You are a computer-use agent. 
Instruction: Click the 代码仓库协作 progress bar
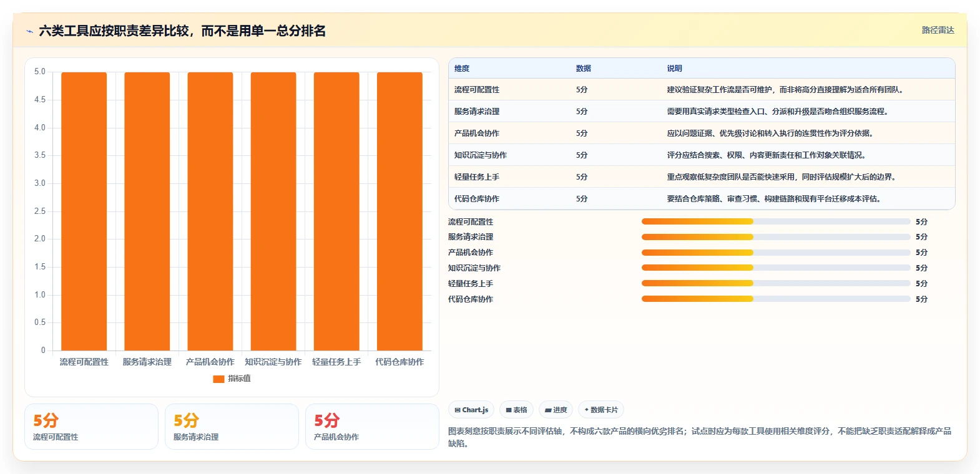click(776, 299)
